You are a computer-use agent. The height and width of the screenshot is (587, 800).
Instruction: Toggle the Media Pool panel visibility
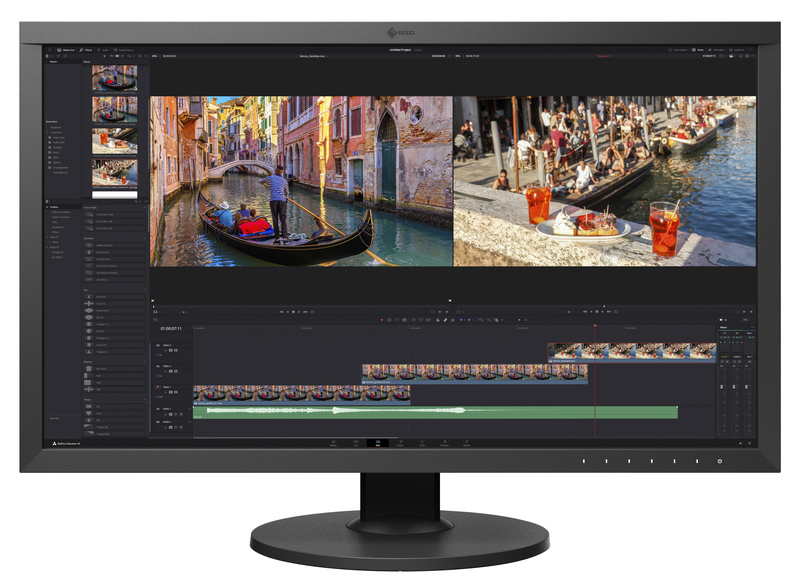pos(63,50)
